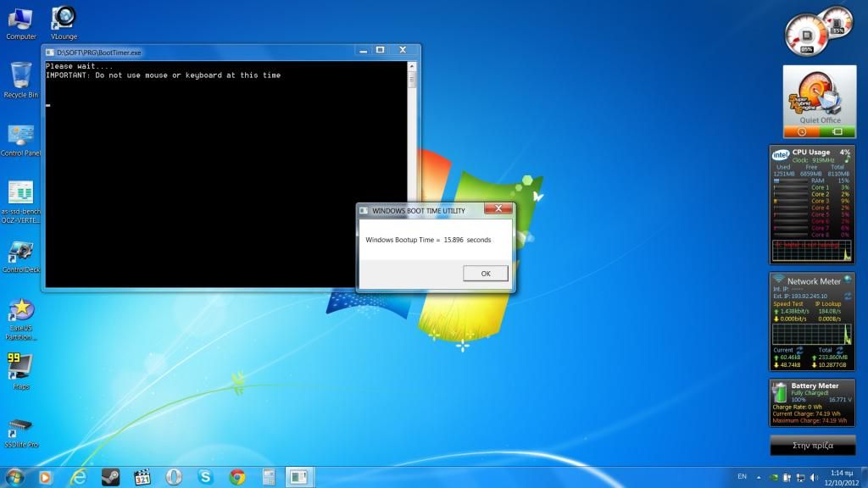Switch the EN keyboard language indicator
This screenshot has width=868, height=488.
point(743,477)
